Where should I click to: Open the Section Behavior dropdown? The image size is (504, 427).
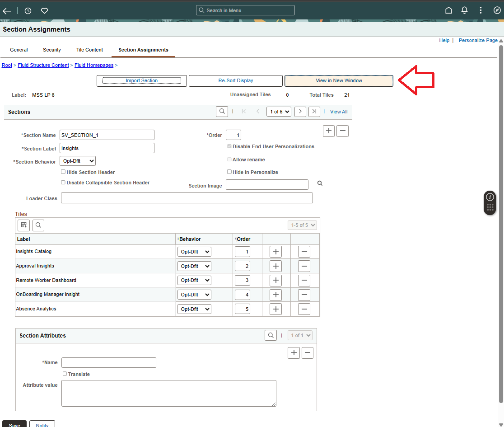point(77,160)
